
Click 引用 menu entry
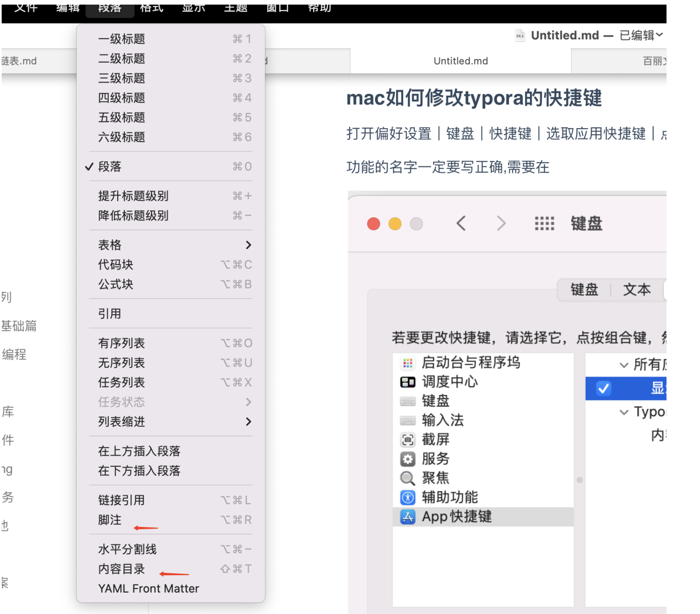[171, 314]
